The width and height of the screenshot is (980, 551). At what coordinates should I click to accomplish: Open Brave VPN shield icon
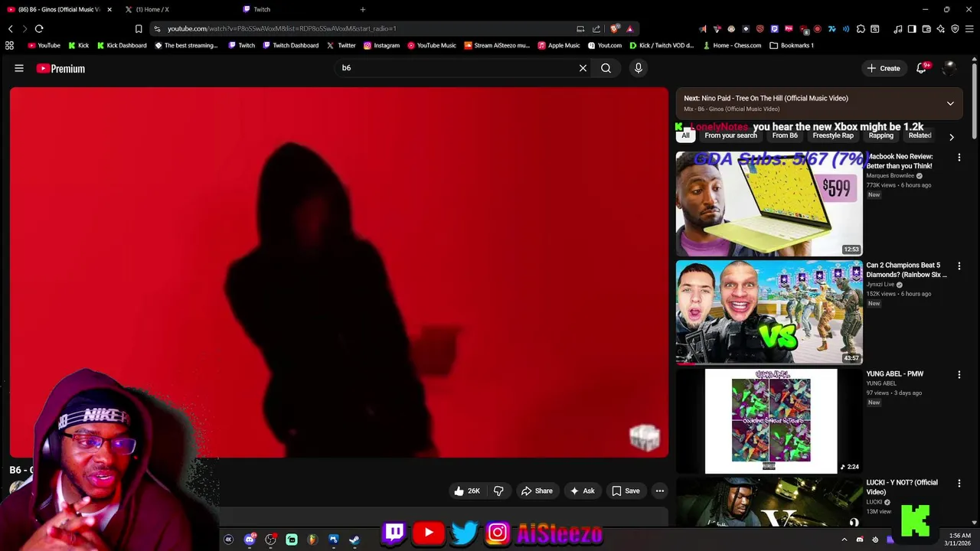955,28
